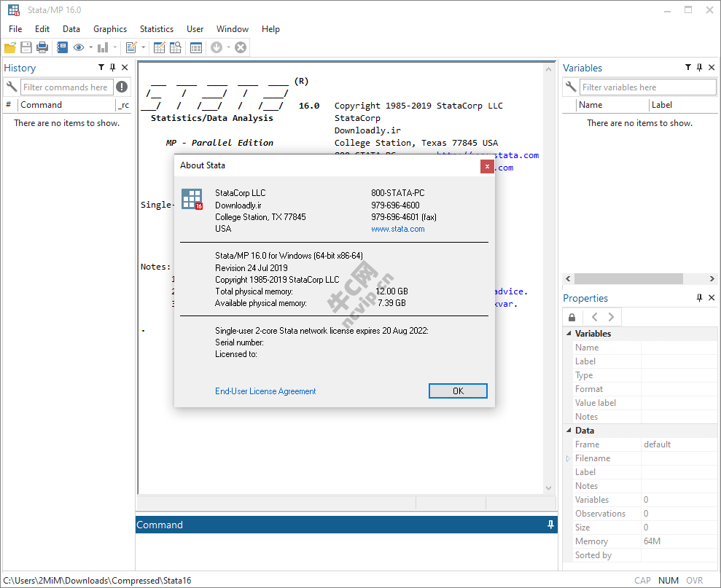
Task: Click the frame value default in Properties
Action: (x=657, y=444)
